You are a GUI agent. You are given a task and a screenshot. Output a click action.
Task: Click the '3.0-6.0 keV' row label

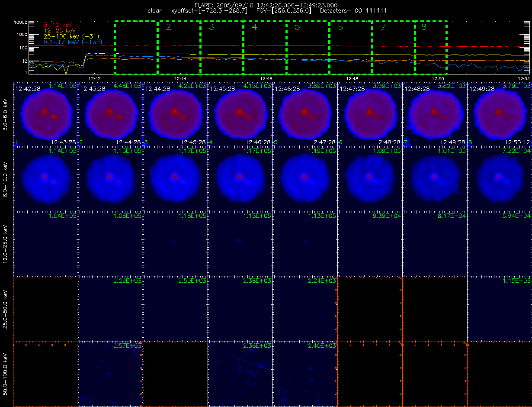5,114
